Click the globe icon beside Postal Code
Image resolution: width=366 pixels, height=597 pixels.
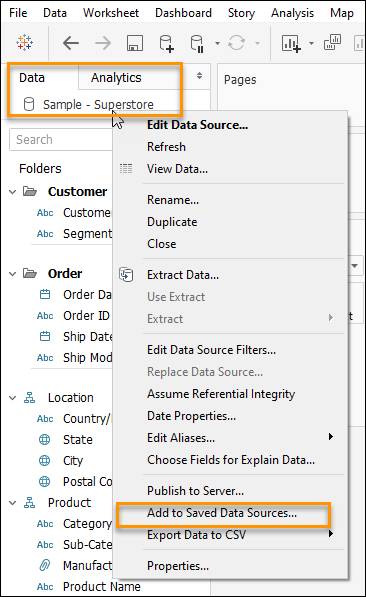coord(45,481)
